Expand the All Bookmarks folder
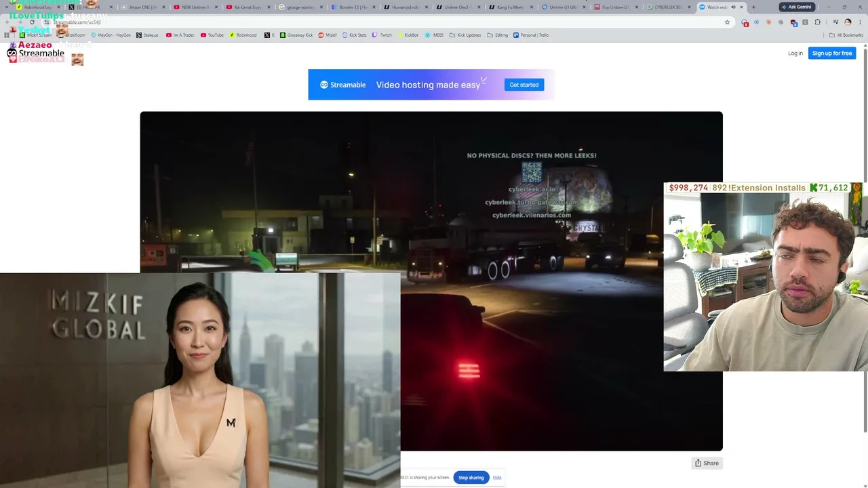The image size is (868, 488). coord(846,35)
